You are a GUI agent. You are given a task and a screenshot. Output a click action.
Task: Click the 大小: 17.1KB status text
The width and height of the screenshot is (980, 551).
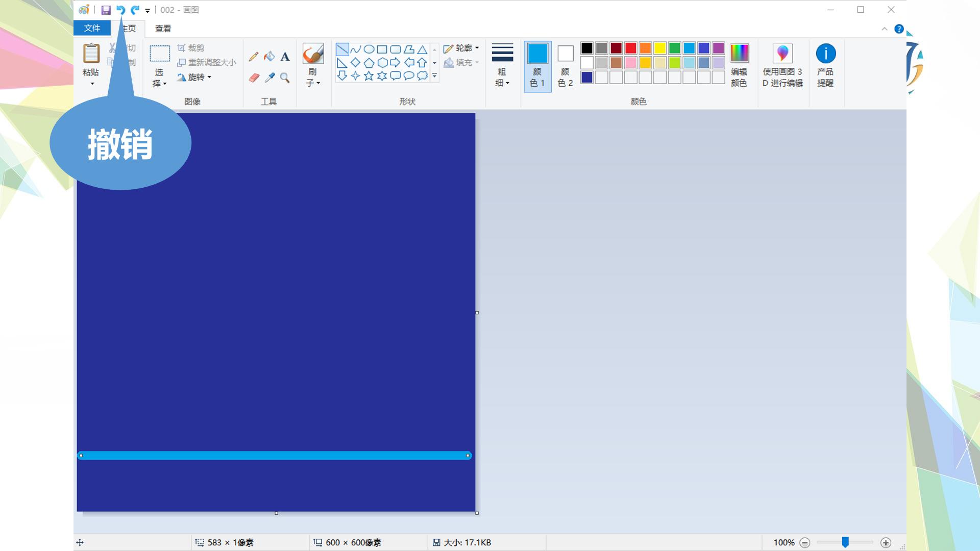468,543
